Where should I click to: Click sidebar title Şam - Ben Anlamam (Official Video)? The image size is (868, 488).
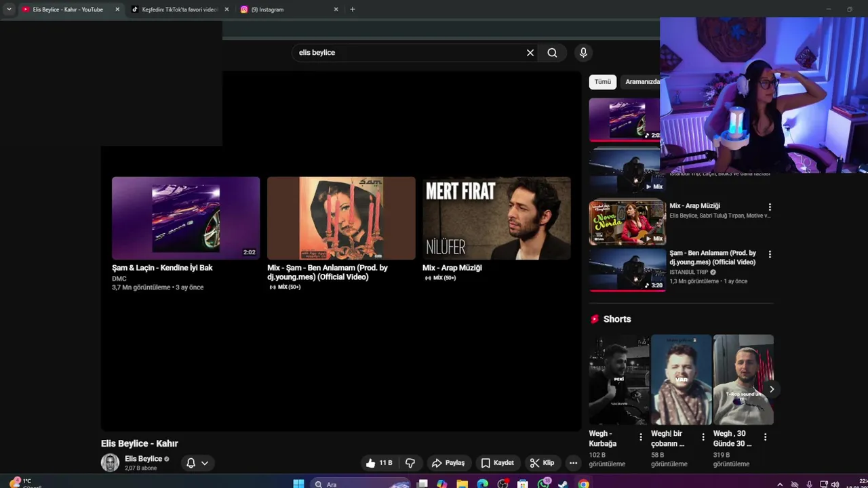[x=713, y=258]
